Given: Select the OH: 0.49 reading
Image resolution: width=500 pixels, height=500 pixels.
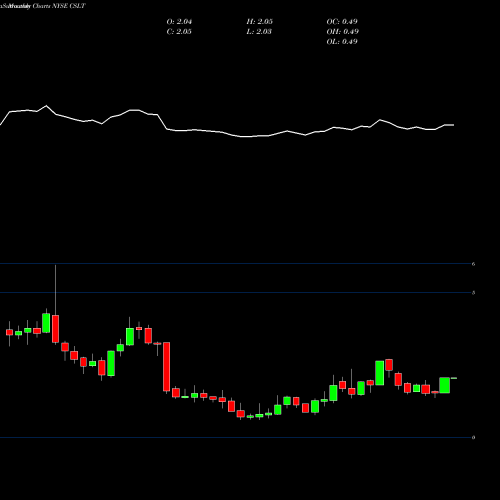Looking at the screenshot, I should point(343,32).
